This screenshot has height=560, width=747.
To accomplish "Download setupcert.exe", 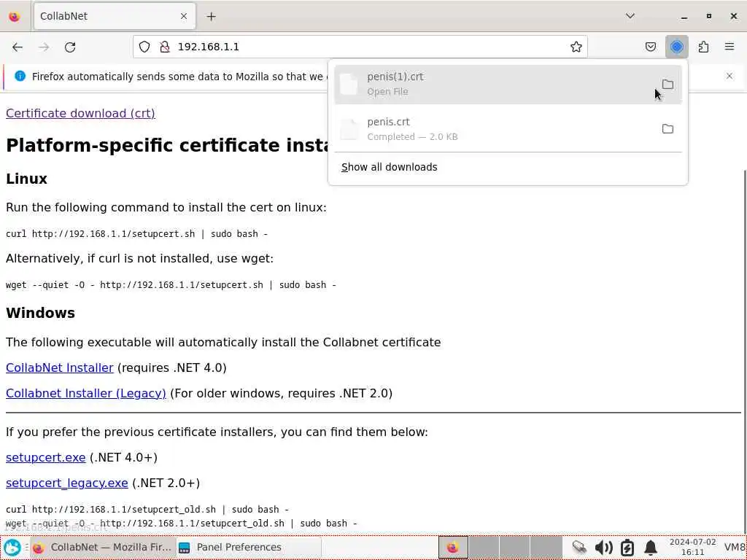I will 46,458.
